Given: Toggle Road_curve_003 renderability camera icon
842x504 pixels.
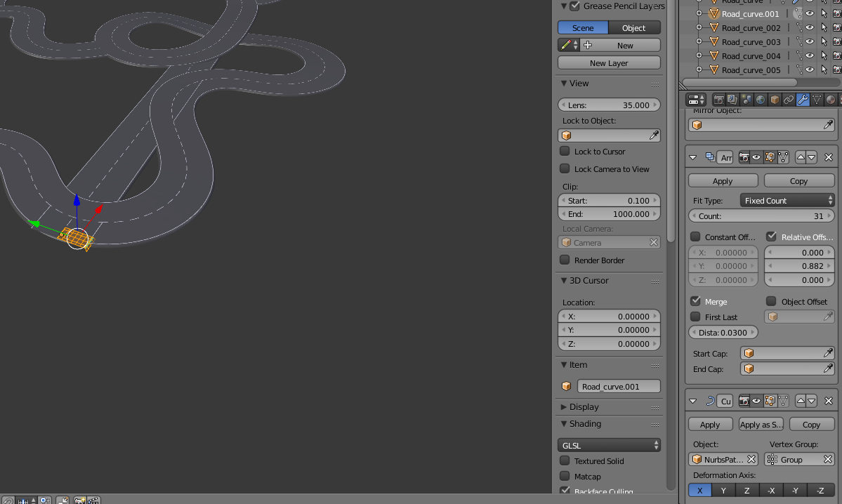Looking at the screenshot, I should (837, 42).
